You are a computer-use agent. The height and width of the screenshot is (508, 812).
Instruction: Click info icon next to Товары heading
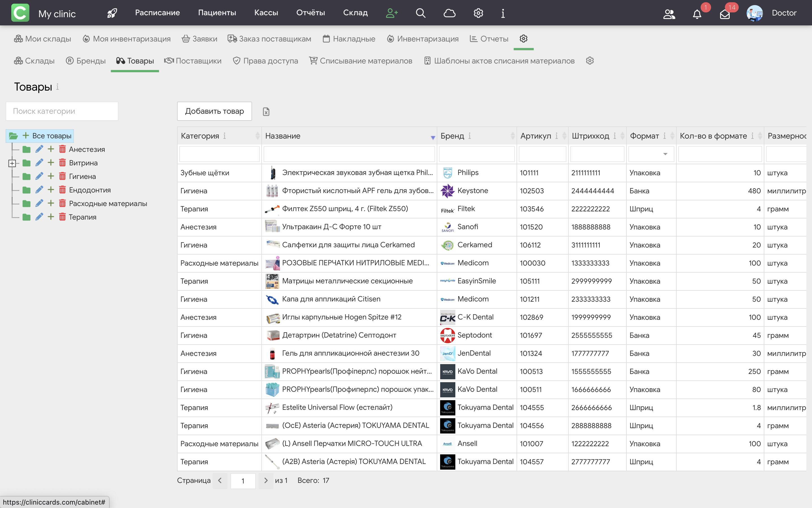[x=58, y=87]
